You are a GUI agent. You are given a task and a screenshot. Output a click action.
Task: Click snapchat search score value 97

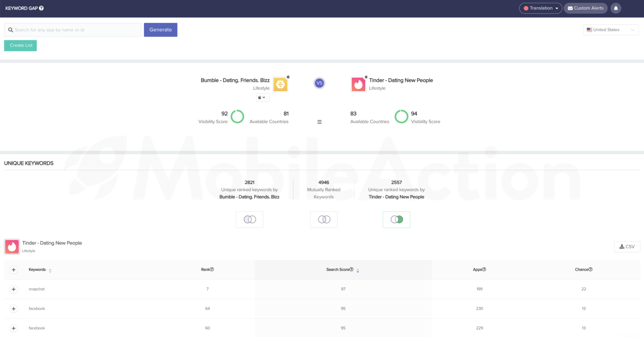[x=343, y=289]
